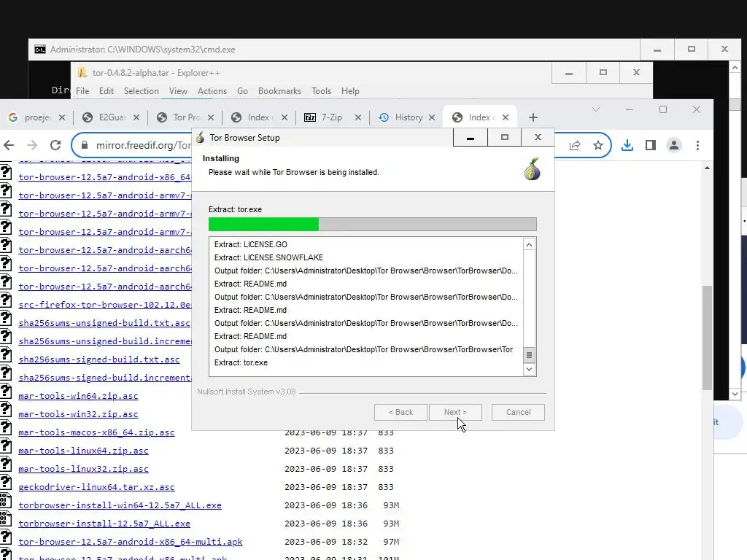Open geckodriver-linux64.tar.xz.asc link
The height and width of the screenshot is (560, 747).
(x=97, y=487)
